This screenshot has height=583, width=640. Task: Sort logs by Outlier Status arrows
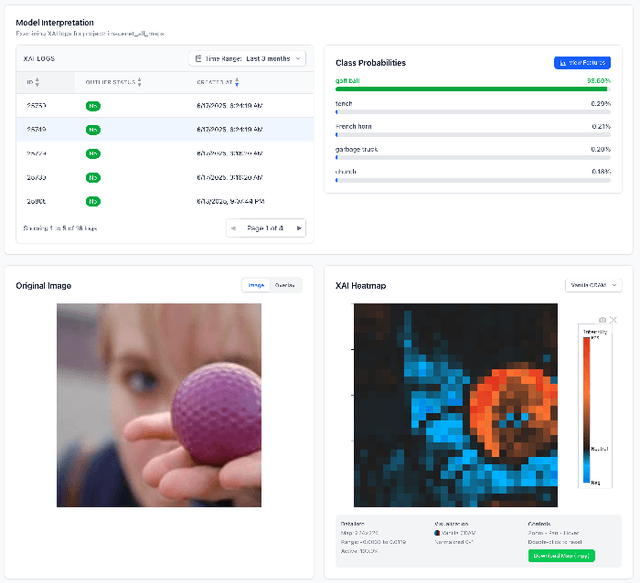click(139, 82)
